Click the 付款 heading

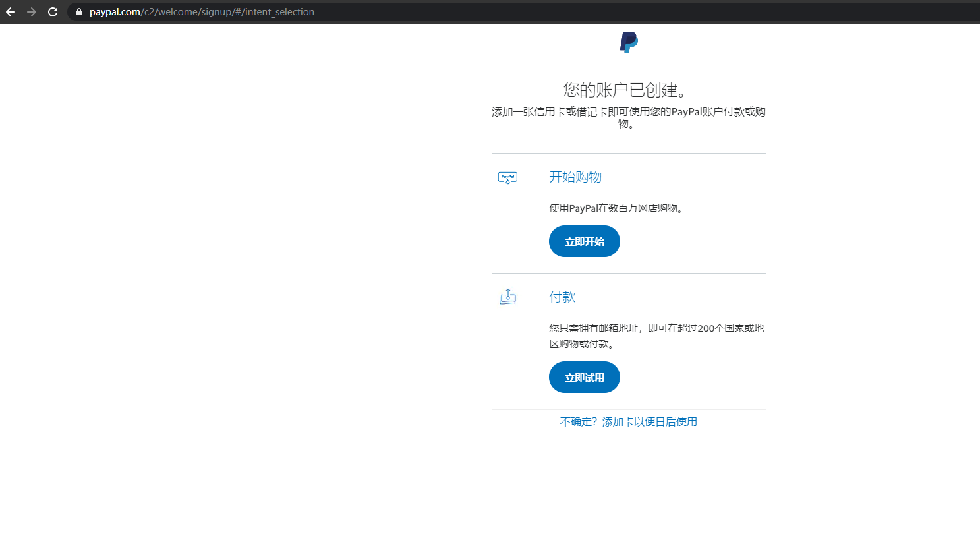562,297
